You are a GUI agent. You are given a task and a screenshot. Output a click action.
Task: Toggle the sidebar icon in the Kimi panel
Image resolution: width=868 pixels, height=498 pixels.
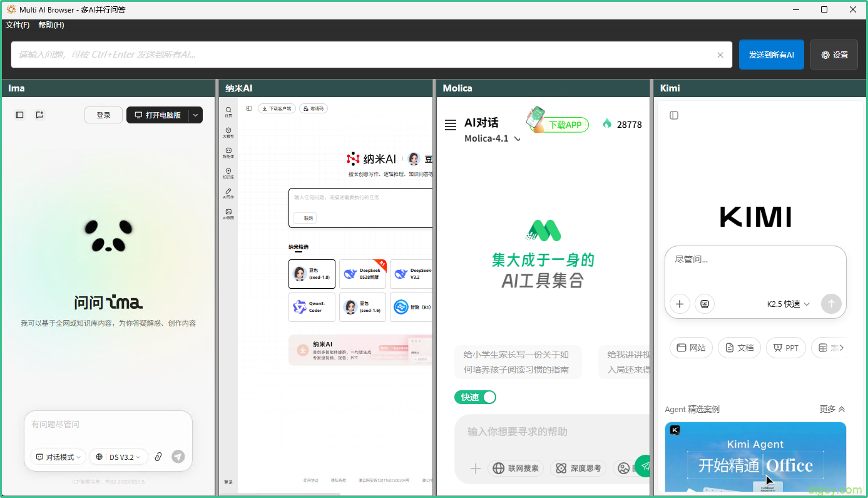coord(674,115)
